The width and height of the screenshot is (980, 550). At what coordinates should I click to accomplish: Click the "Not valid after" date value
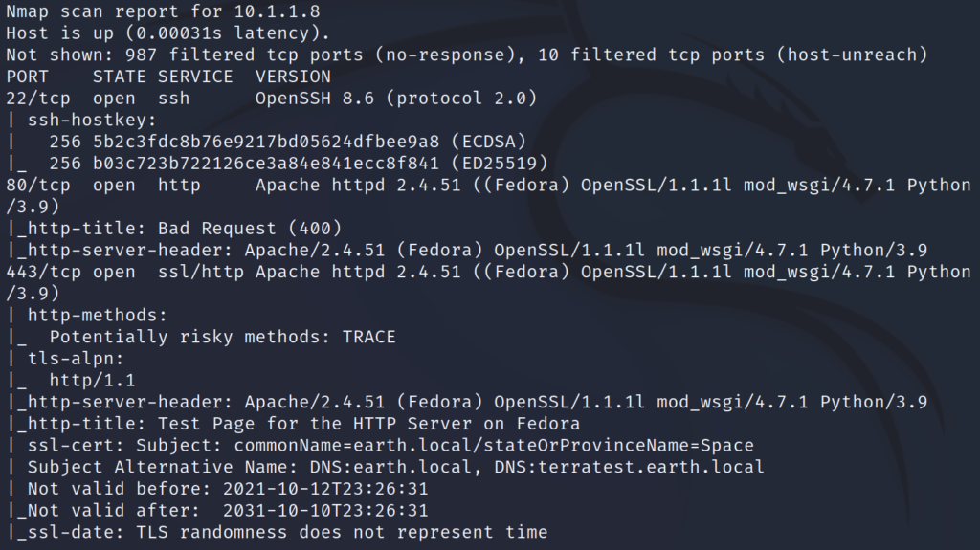click(325, 511)
